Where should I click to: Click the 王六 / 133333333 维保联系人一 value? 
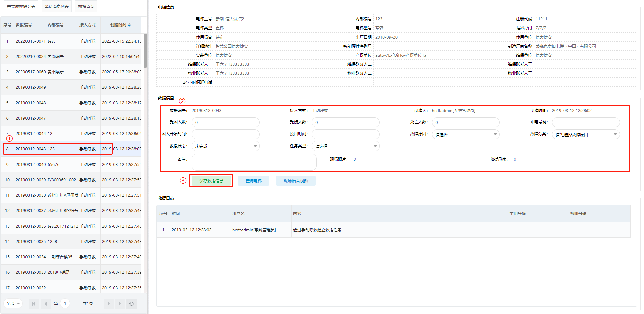click(x=232, y=64)
